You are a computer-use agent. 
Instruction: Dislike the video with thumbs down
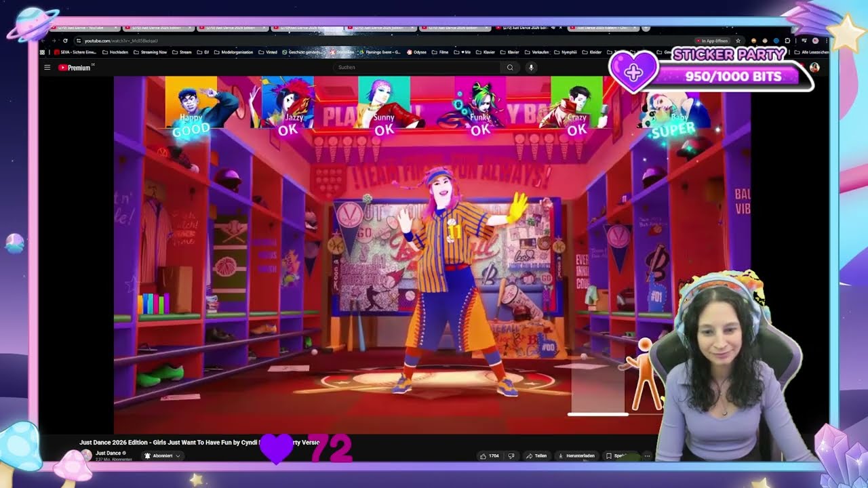511,455
